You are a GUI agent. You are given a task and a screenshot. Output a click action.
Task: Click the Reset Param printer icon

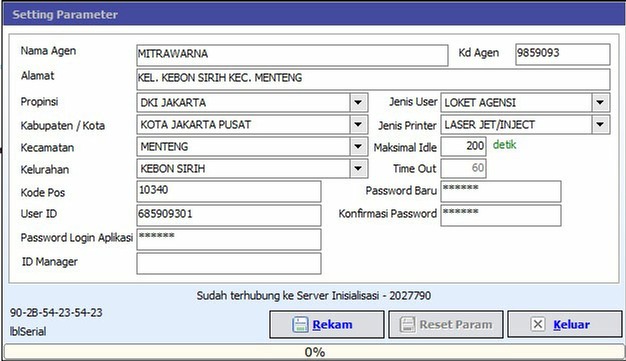click(408, 324)
